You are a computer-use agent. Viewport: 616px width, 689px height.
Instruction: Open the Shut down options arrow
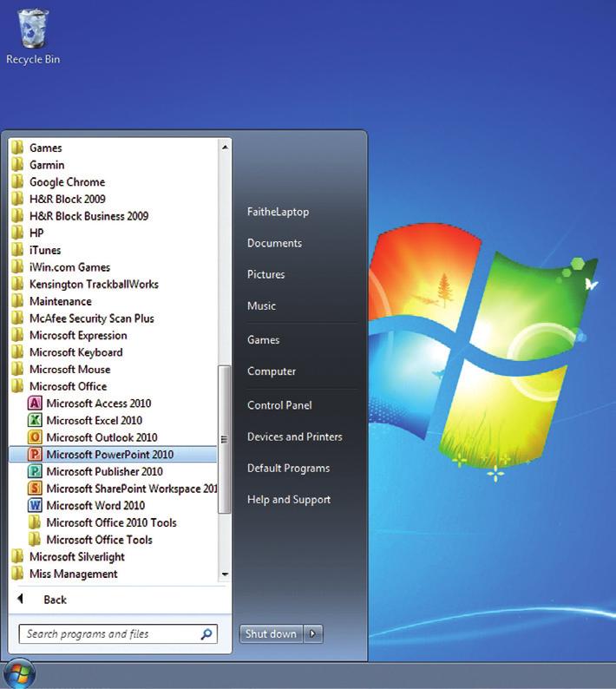[313, 633]
